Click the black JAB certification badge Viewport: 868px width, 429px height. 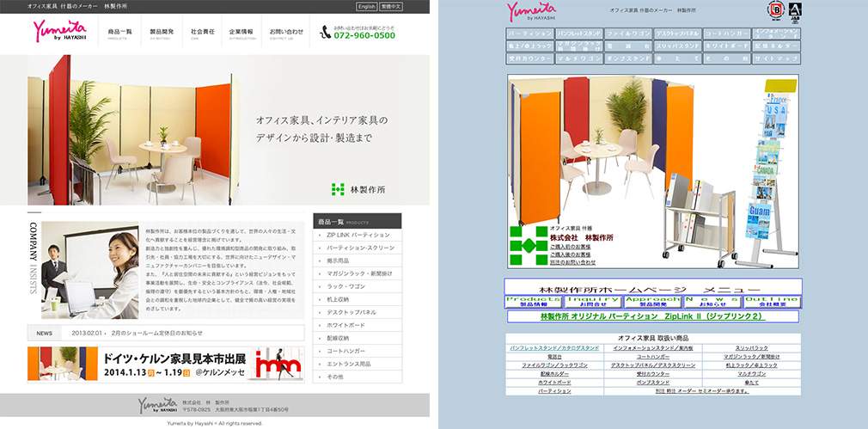tap(794, 11)
